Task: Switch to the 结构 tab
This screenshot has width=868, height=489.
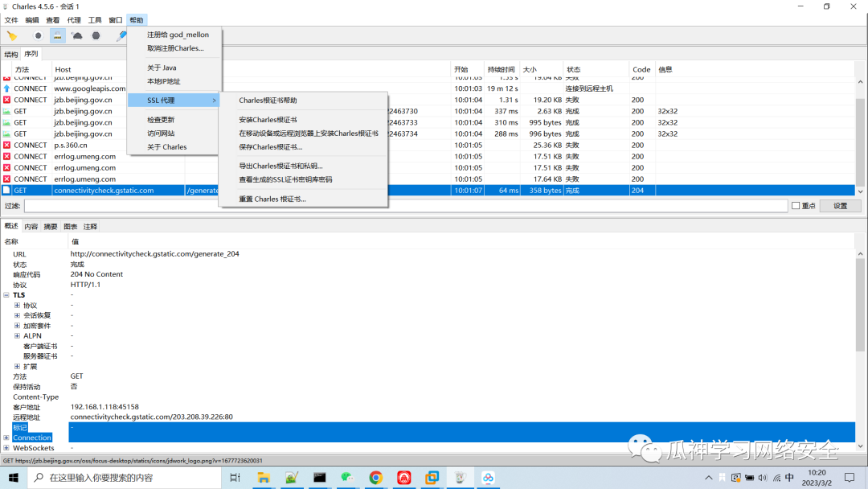Action: click(11, 54)
